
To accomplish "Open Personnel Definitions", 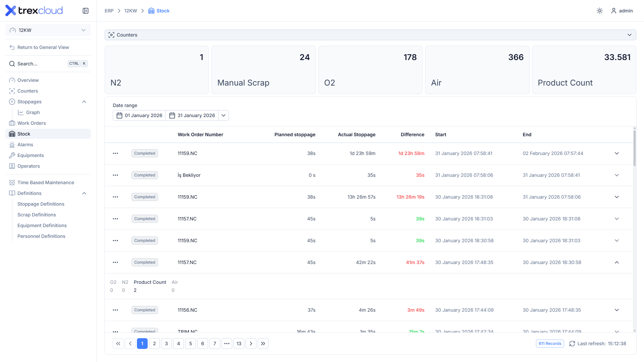I will [41, 236].
